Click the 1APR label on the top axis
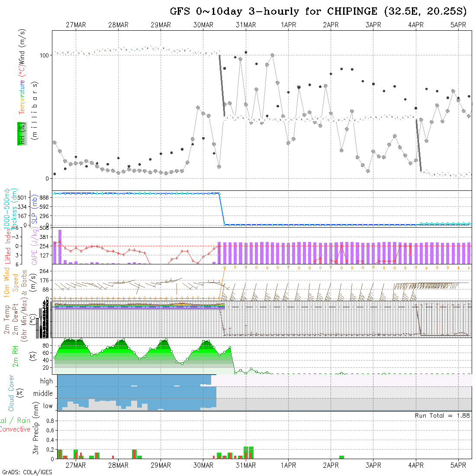The height and width of the screenshot is (476, 476). (x=288, y=25)
